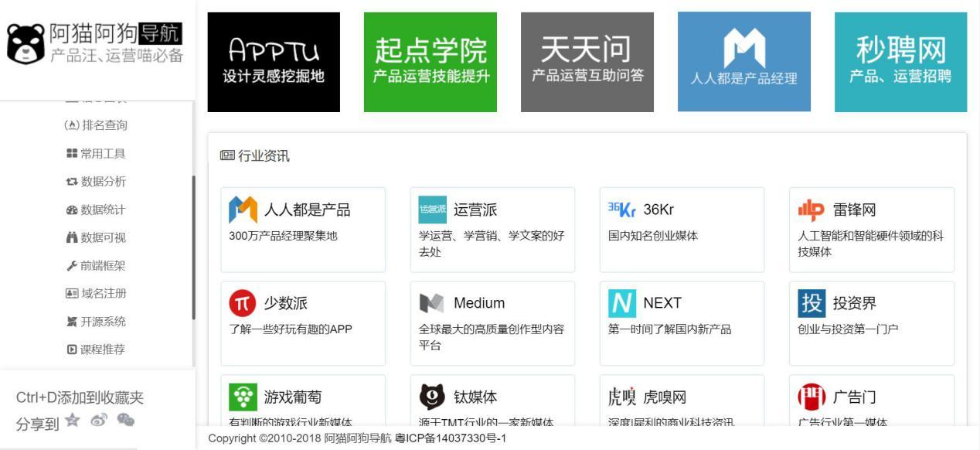Screen dimensions: 980x450
Task: Click the 数据统计 dashboard icon
Action: [x=72, y=210]
